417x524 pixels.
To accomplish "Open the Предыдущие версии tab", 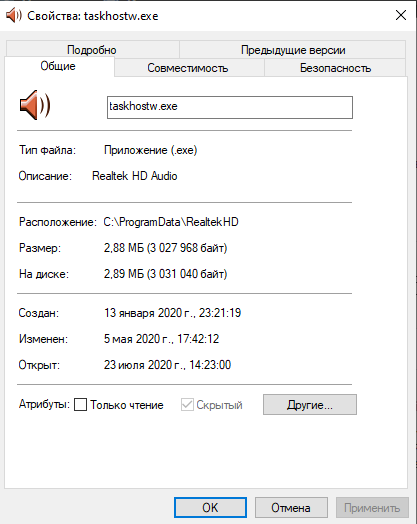I will pos(293,49).
